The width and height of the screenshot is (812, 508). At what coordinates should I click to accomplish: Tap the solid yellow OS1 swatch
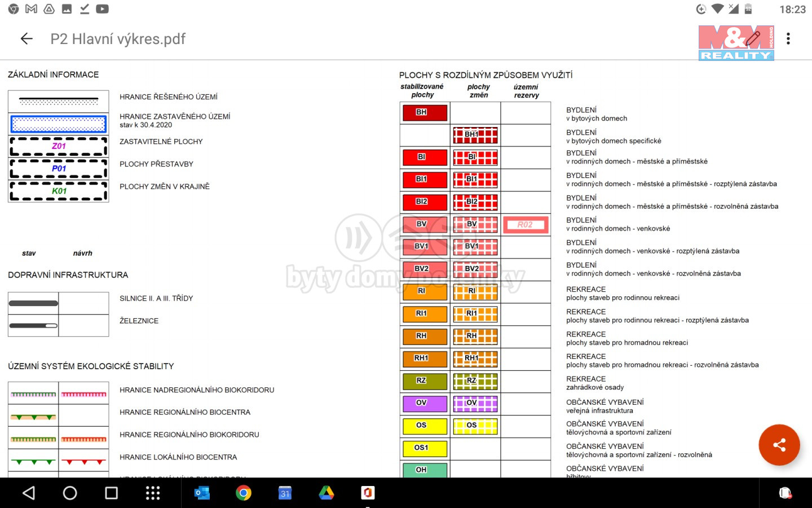425,448
